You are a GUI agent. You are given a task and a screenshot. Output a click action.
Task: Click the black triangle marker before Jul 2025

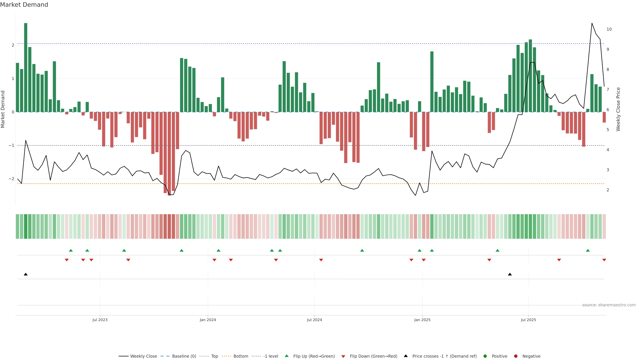tap(510, 274)
